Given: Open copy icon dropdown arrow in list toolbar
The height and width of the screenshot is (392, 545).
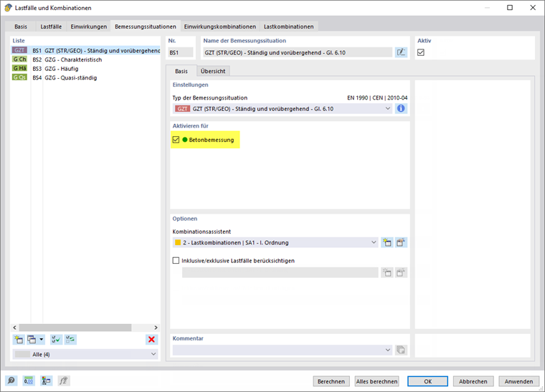Looking at the screenshot, I should (42, 340).
